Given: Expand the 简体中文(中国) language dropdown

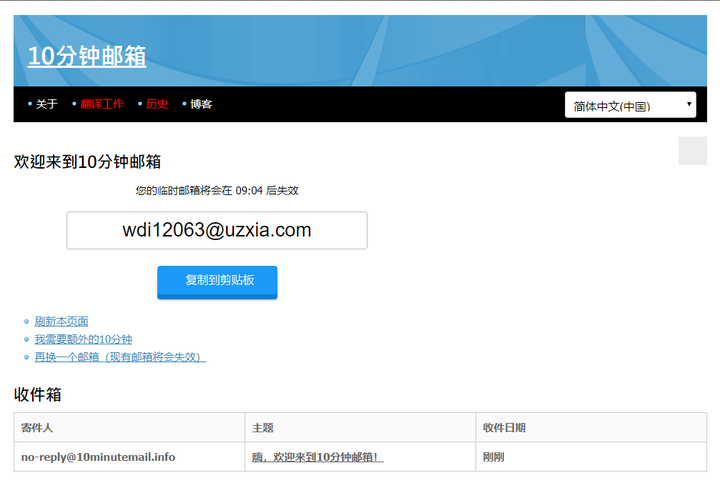Looking at the screenshot, I should 630,105.
